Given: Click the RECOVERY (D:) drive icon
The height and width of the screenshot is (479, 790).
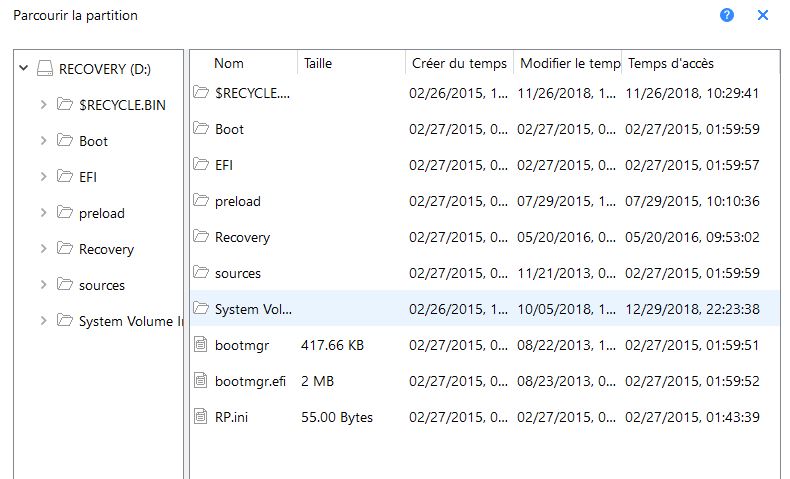Looking at the screenshot, I should [45, 68].
